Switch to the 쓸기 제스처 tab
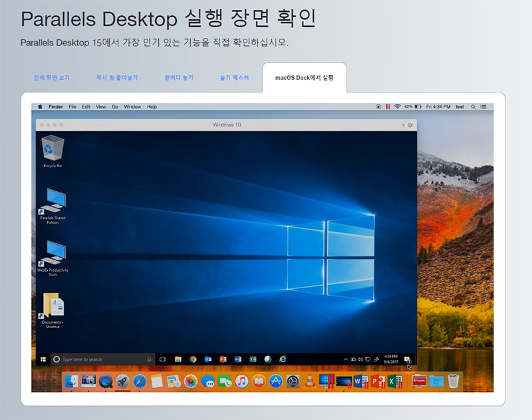 tap(235, 77)
